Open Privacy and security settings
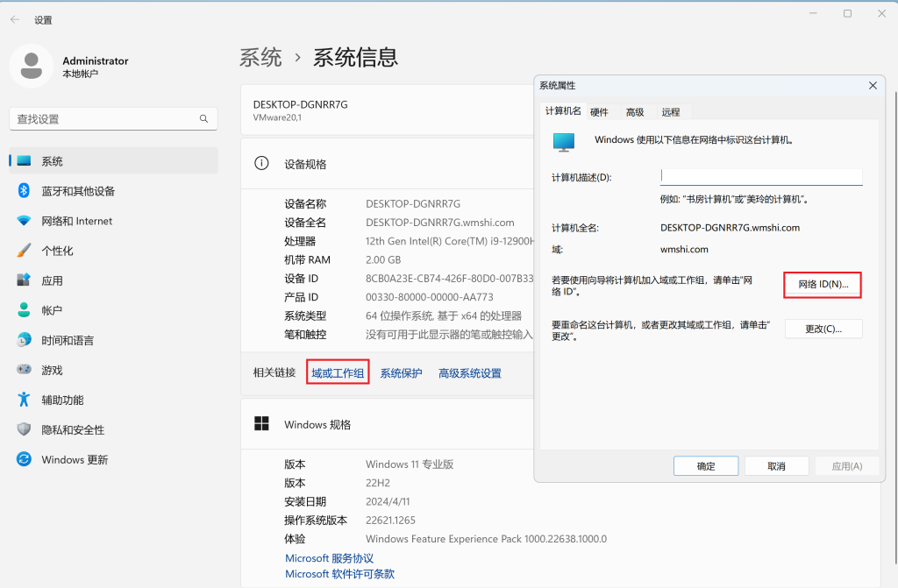 pyautogui.click(x=73, y=429)
